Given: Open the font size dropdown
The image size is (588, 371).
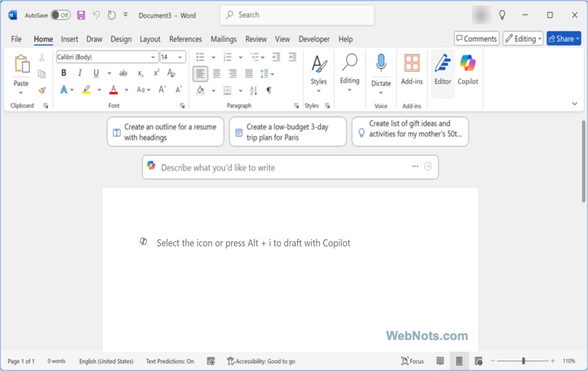Looking at the screenshot, I should [180, 57].
